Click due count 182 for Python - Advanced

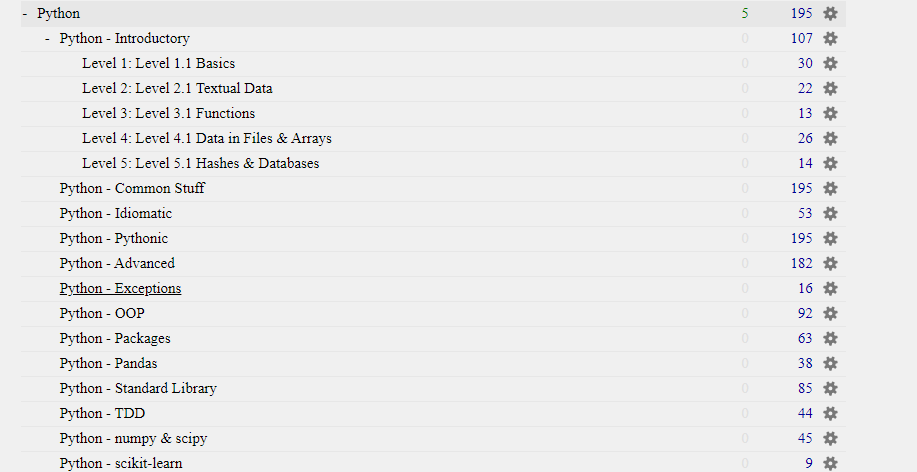(x=801, y=263)
